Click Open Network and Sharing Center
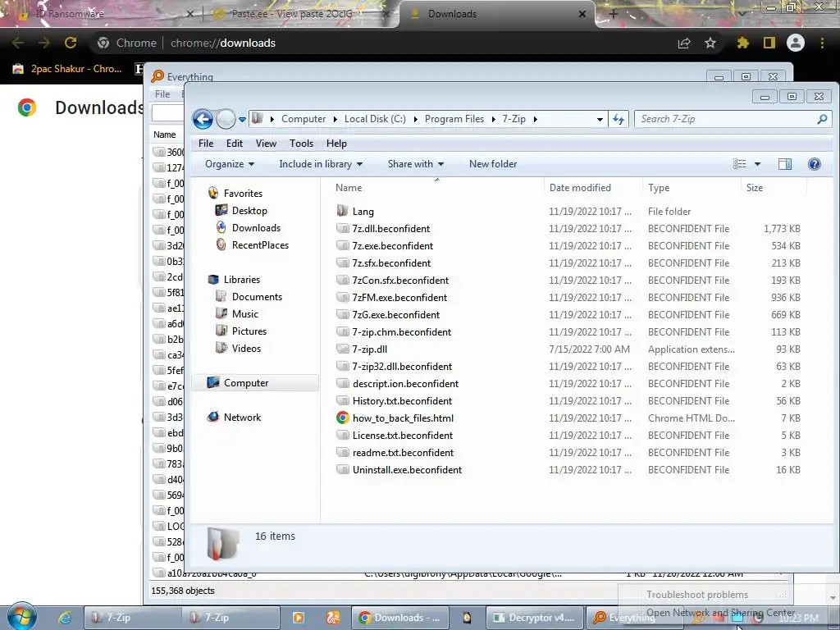 [x=720, y=612]
